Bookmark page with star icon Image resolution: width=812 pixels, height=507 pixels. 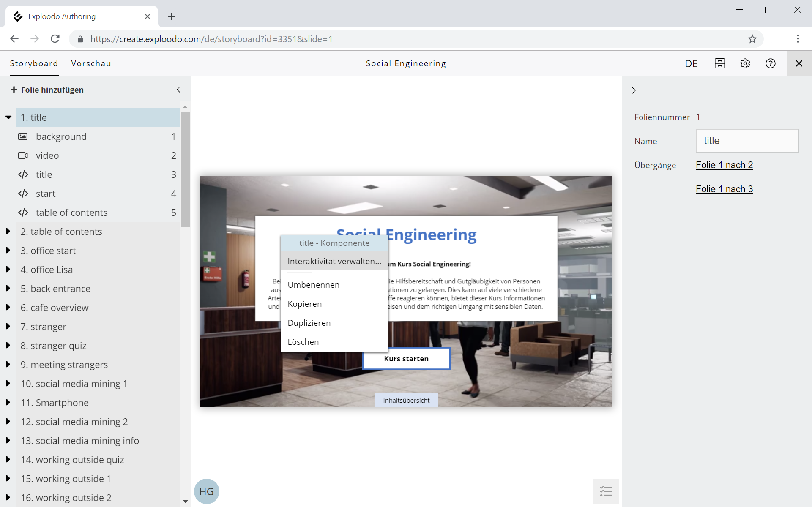[x=752, y=39]
